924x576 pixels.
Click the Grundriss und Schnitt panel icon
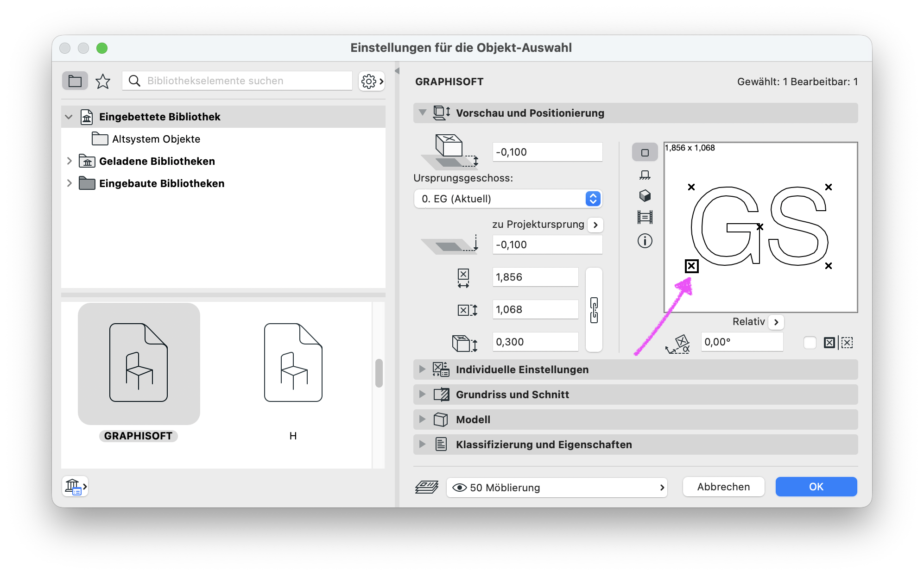[441, 394]
